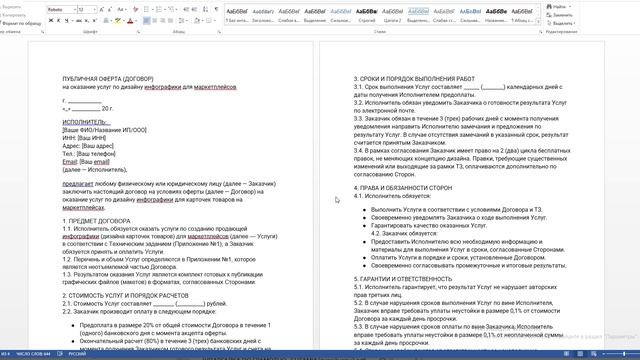Screen dimensions: 640x360
Task: Click the Copy button
Action: click(12, 15)
